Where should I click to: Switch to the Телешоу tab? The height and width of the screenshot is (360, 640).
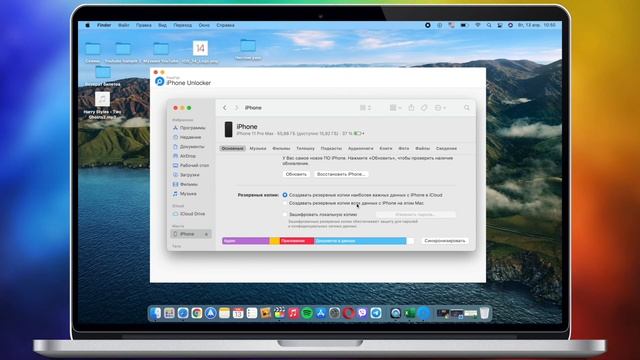(305, 149)
